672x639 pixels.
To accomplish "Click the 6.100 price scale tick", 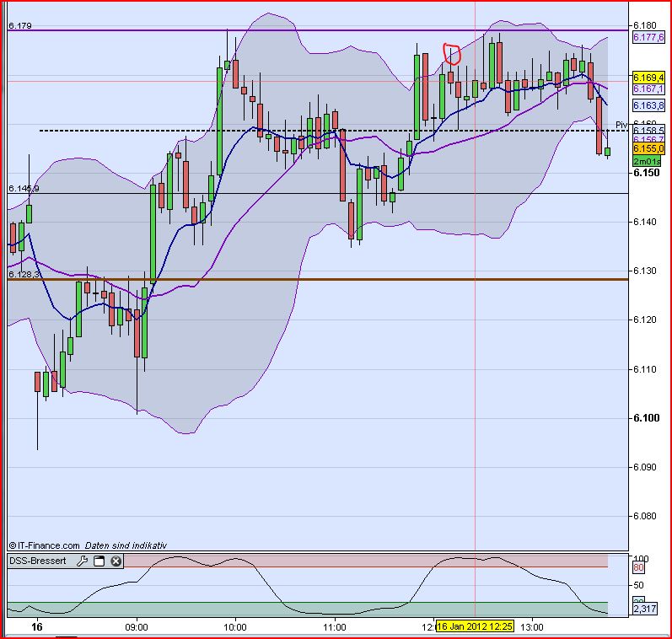I will pyautogui.click(x=647, y=418).
